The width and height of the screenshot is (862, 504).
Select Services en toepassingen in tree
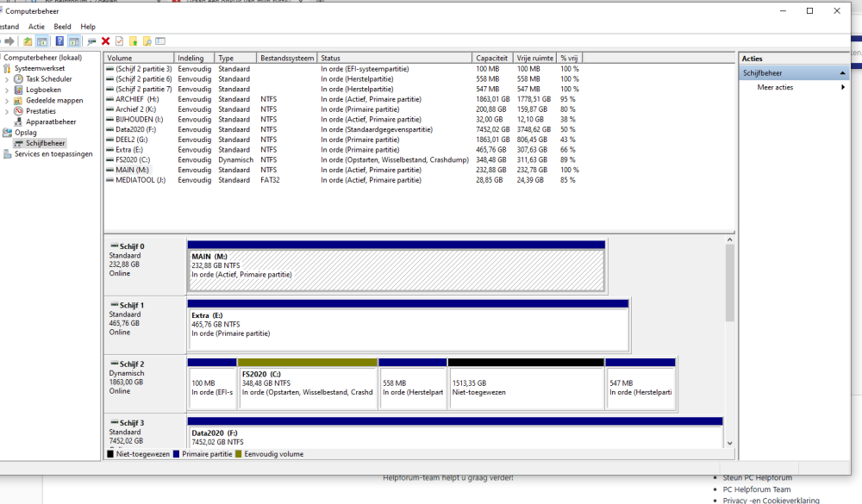[x=53, y=154]
